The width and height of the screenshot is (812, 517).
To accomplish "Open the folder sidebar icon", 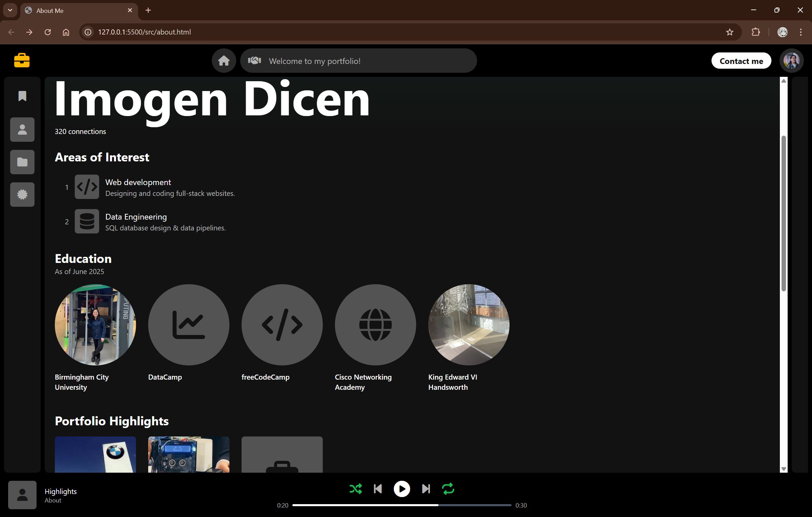I will [22, 162].
